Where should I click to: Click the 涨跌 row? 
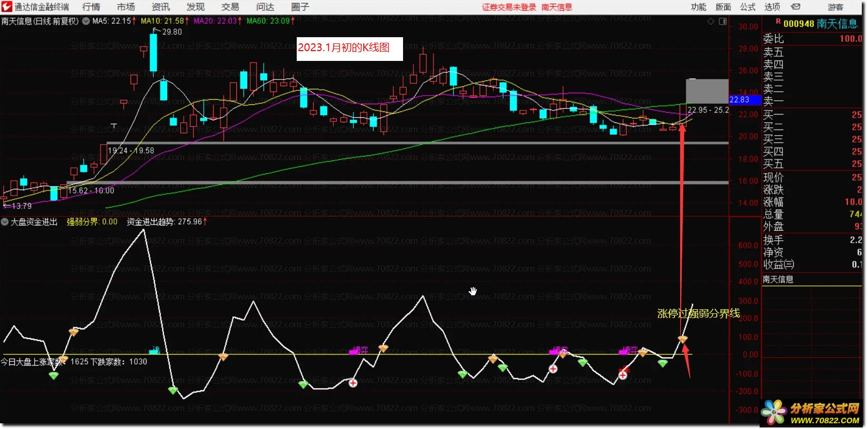(x=812, y=190)
